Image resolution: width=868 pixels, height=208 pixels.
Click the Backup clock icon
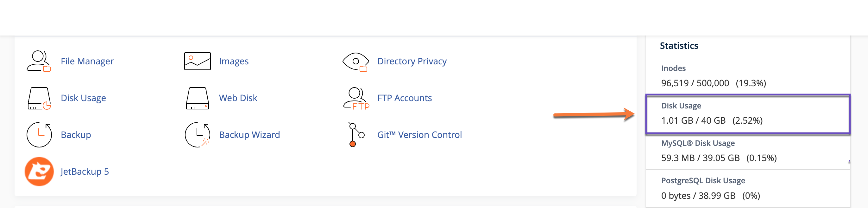39,135
